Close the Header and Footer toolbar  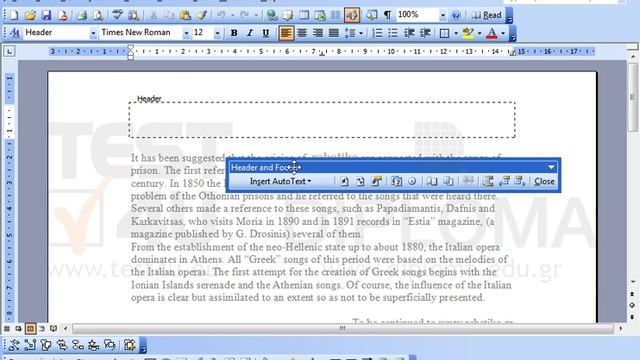(x=544, y=181)
